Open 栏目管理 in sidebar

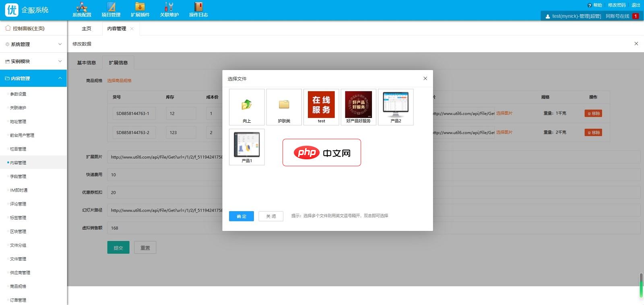pyautogui.click(x=18, y=149)
